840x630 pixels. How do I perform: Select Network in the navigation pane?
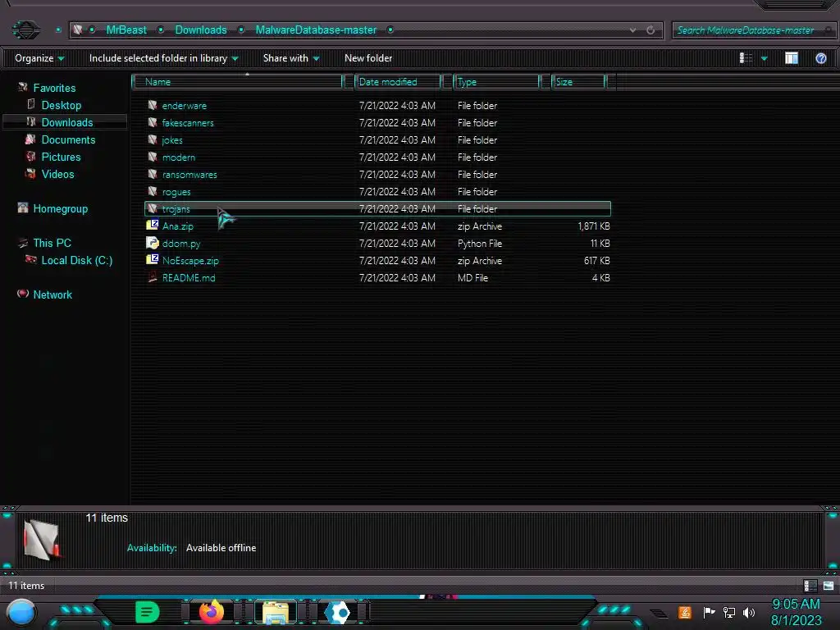click(52, 294)
